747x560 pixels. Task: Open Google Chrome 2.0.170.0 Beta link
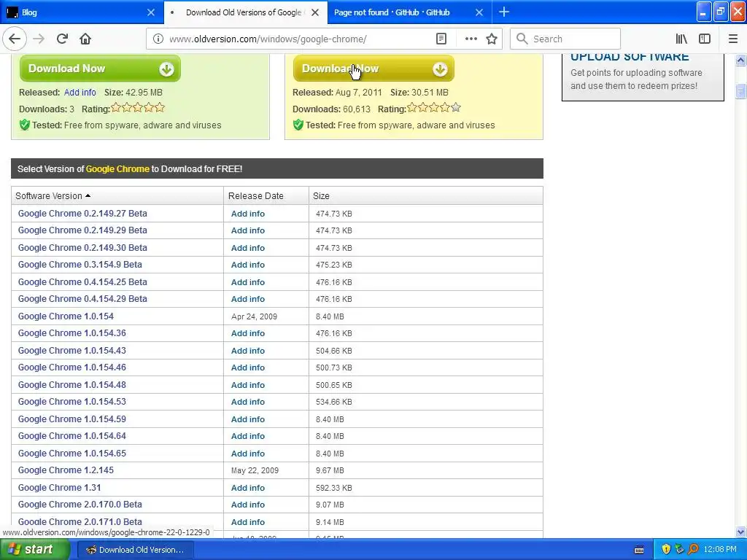click(x=80, y=505)
